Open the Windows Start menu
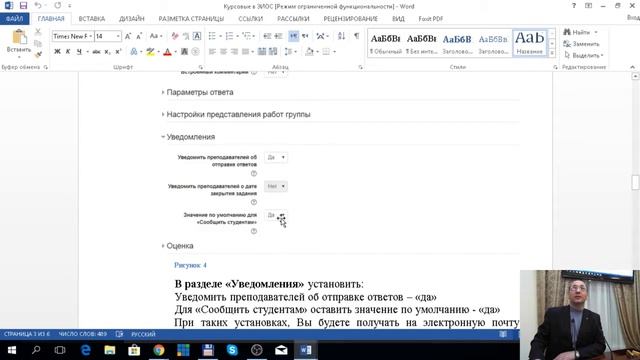This screenshot has width=640, height=360. [x=12, y=350]
